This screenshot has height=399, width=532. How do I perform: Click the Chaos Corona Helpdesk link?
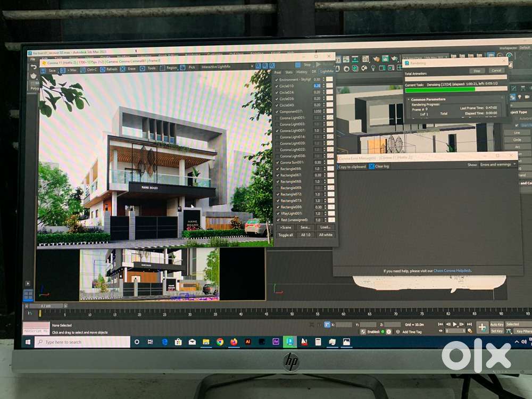pyautogui.click(x=452, y=271)
